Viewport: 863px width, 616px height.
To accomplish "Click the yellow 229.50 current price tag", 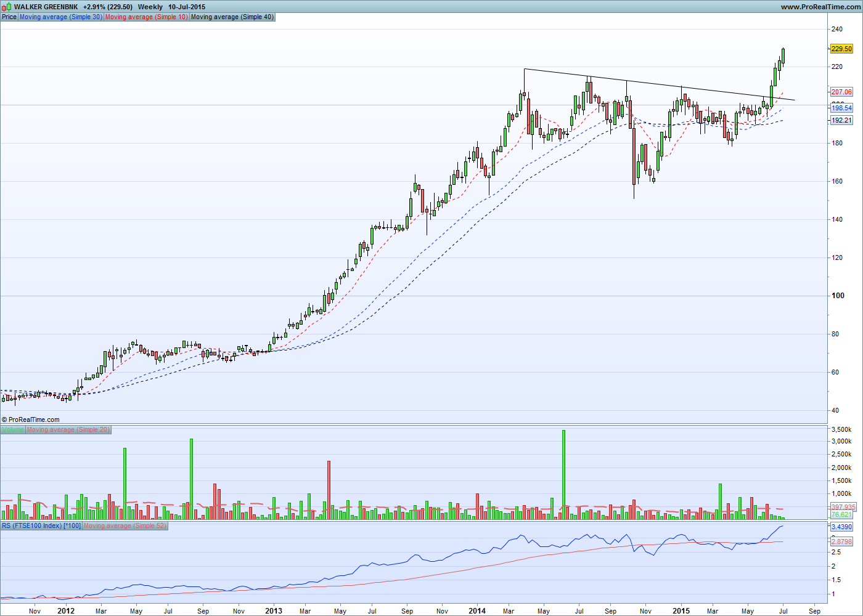I will [841, 49].
